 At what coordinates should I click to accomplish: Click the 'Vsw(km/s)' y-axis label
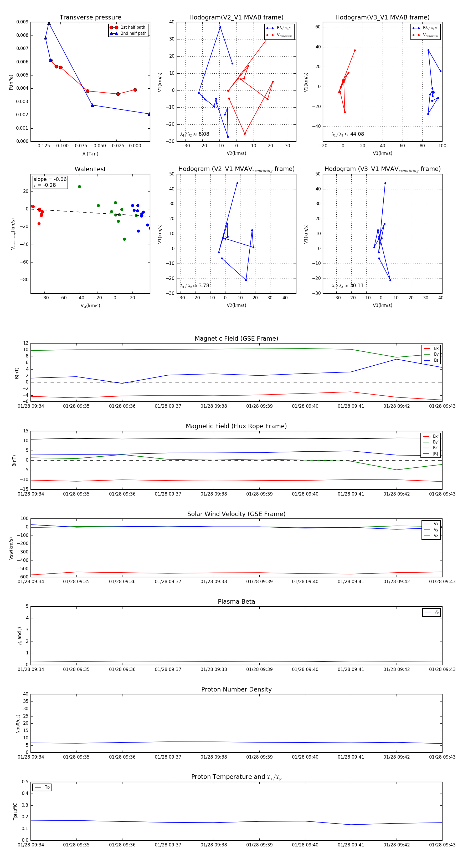[11, 548]
